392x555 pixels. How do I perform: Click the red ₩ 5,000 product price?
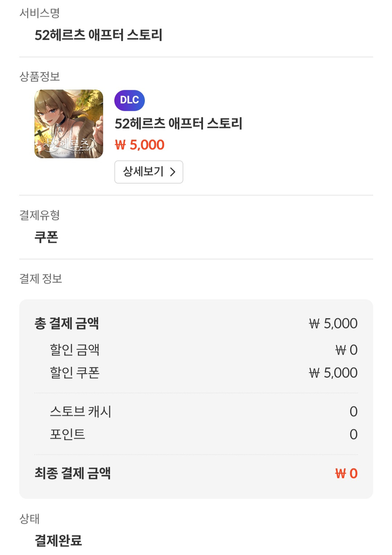tap(139, 145)
